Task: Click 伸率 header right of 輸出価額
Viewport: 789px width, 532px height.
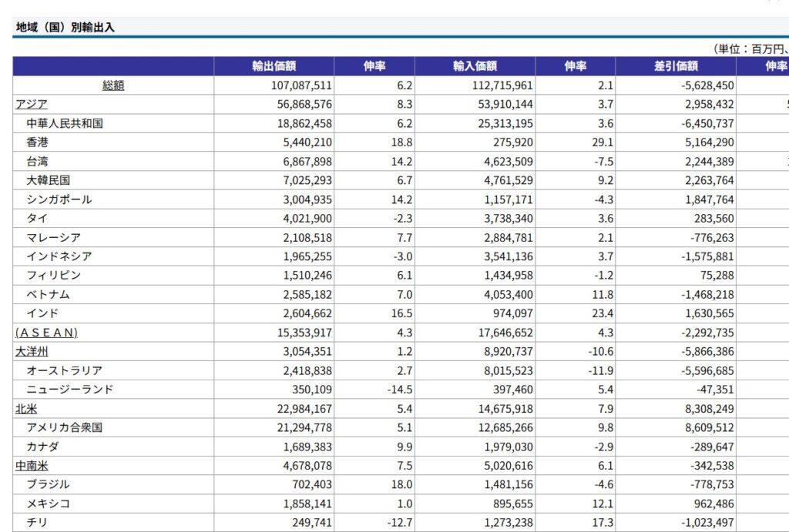Action: point(374,66)
